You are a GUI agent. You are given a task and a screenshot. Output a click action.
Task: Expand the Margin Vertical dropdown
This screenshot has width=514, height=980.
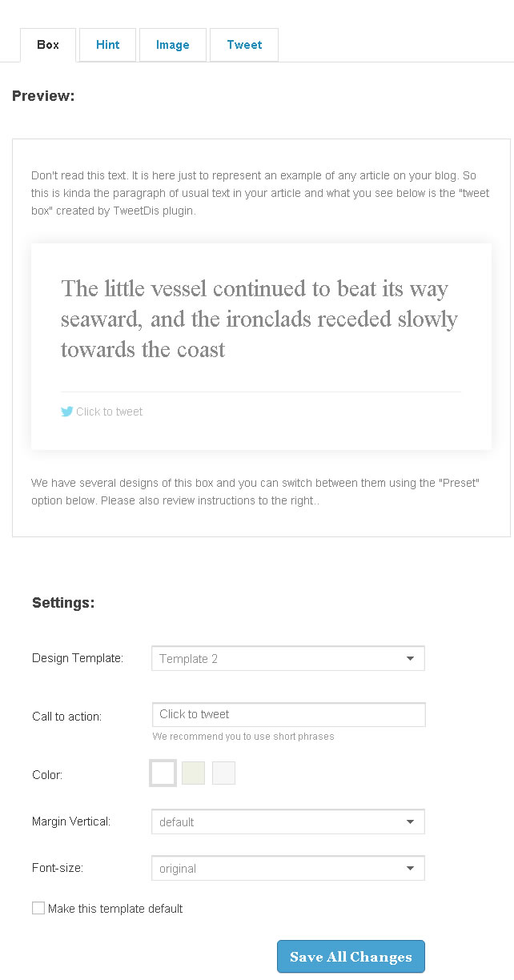(288, 821)
